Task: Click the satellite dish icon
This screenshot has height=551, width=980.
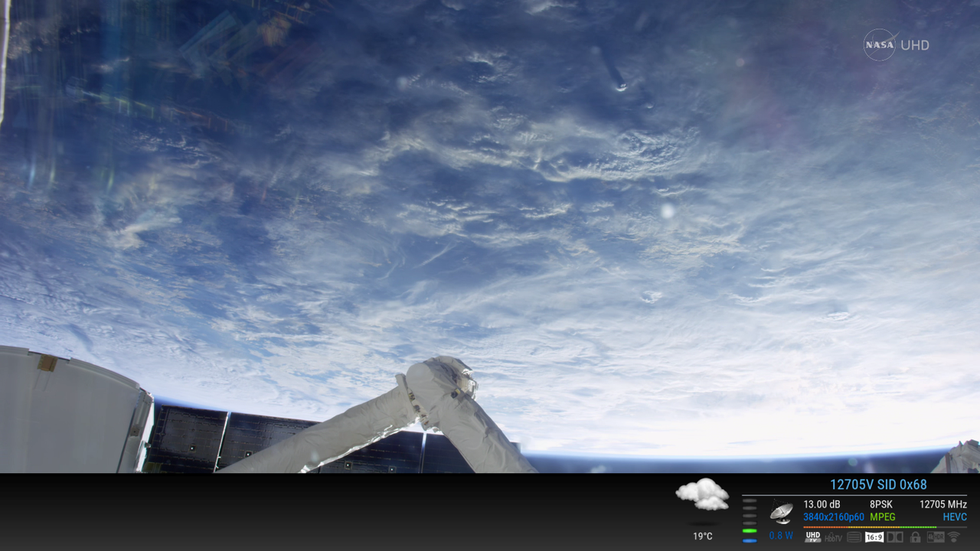Action: pos(782,511)
